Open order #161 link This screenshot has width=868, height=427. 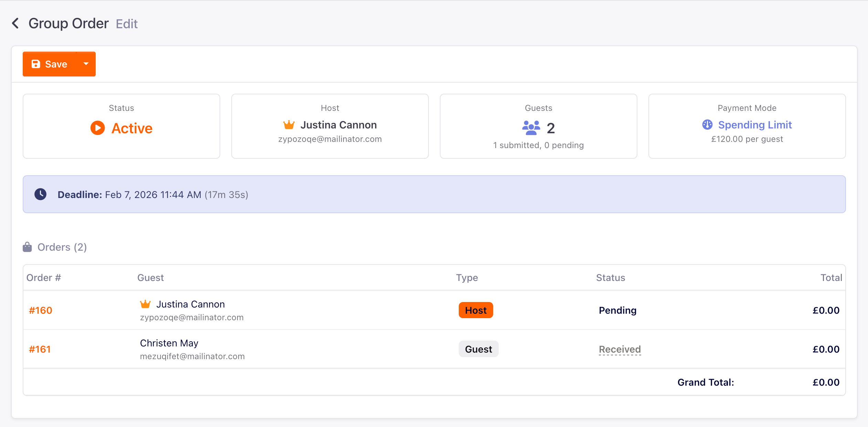point(40,349)
